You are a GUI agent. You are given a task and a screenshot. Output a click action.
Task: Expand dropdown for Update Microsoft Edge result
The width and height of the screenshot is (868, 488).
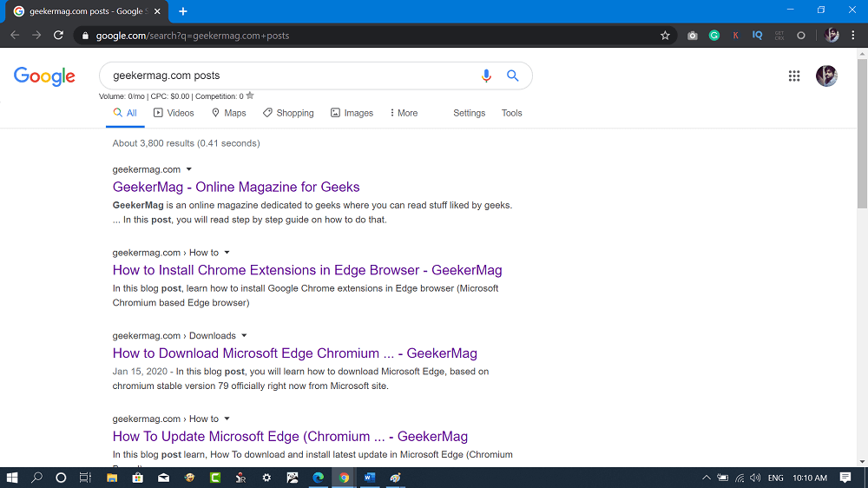[x=227, y=419]
